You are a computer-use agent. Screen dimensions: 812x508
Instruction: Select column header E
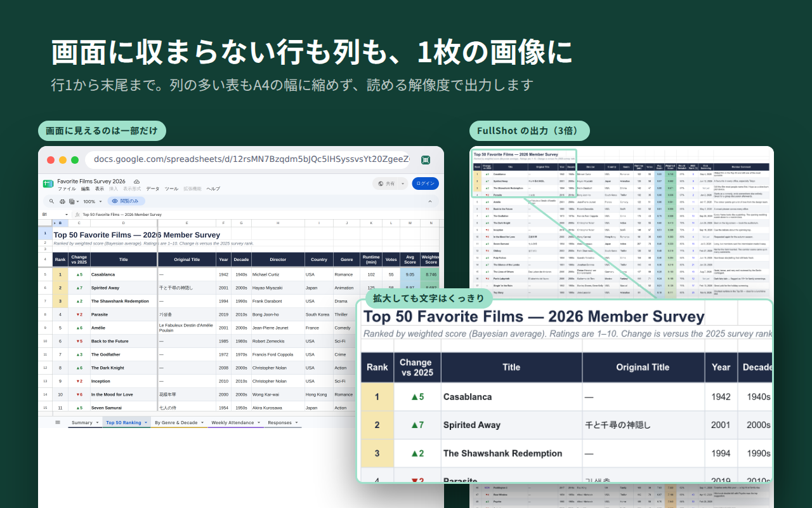pyautogui.click(x=187, y=223)
